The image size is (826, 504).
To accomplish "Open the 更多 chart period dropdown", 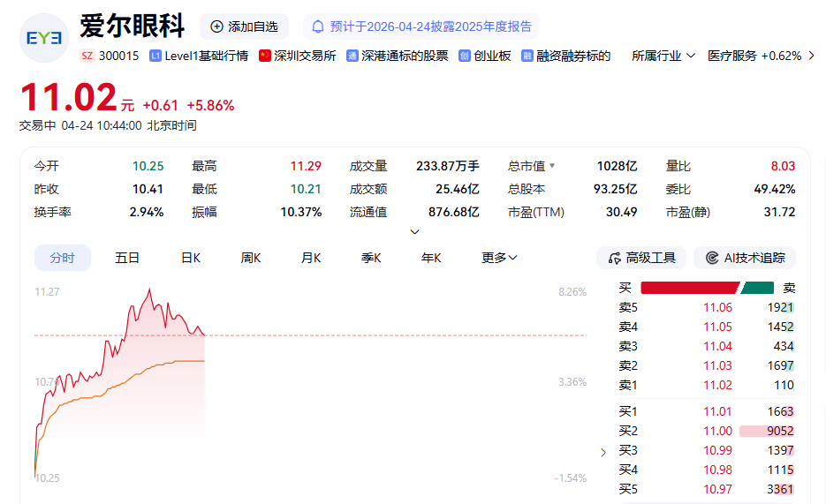I will coord(499,258).
